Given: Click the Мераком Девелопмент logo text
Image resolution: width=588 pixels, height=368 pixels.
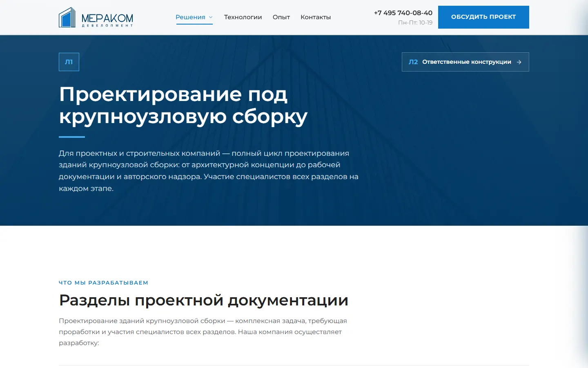Looking at the screenshot, I should 107,20.
